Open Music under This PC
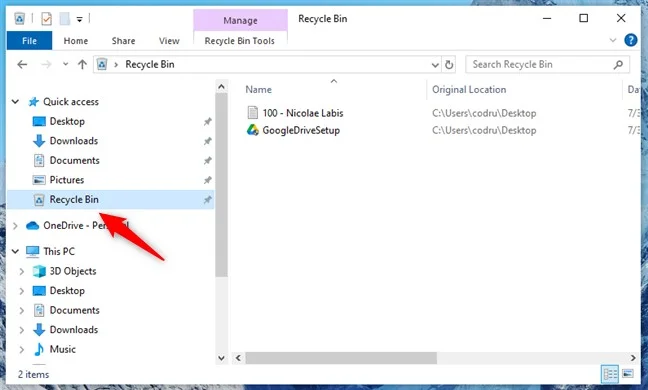Viewport: 648px width, 390px height. (x=62, y=349)
